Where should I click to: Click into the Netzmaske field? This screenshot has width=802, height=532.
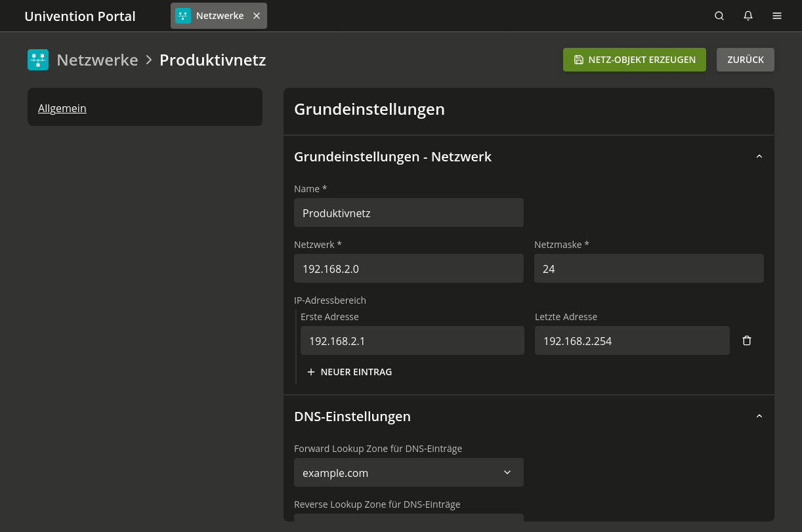tap(648, 268)
